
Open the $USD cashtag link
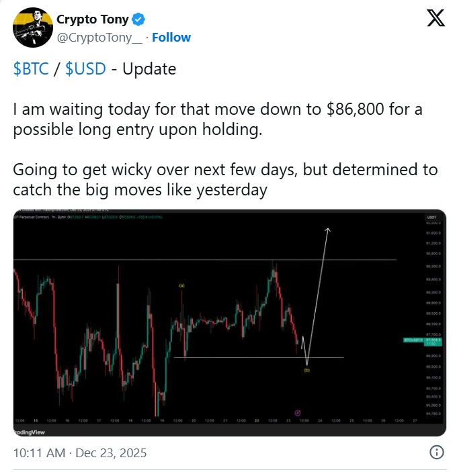tap(85, 69)
